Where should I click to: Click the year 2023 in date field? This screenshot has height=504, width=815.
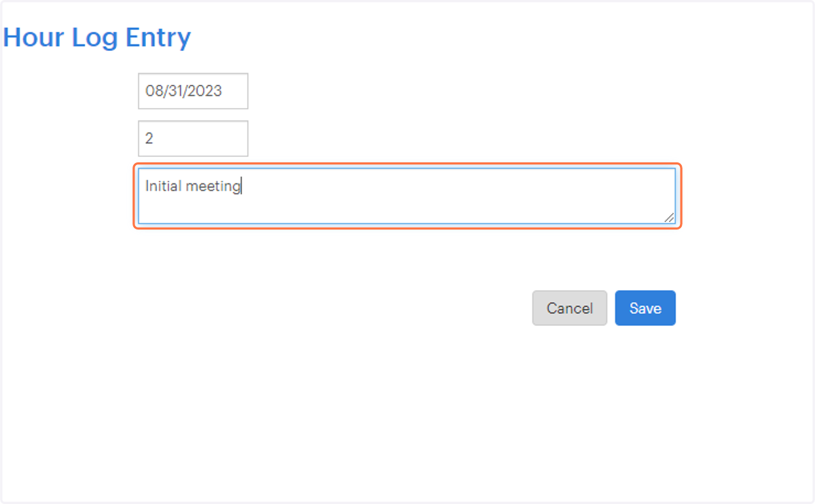point(206,91)
